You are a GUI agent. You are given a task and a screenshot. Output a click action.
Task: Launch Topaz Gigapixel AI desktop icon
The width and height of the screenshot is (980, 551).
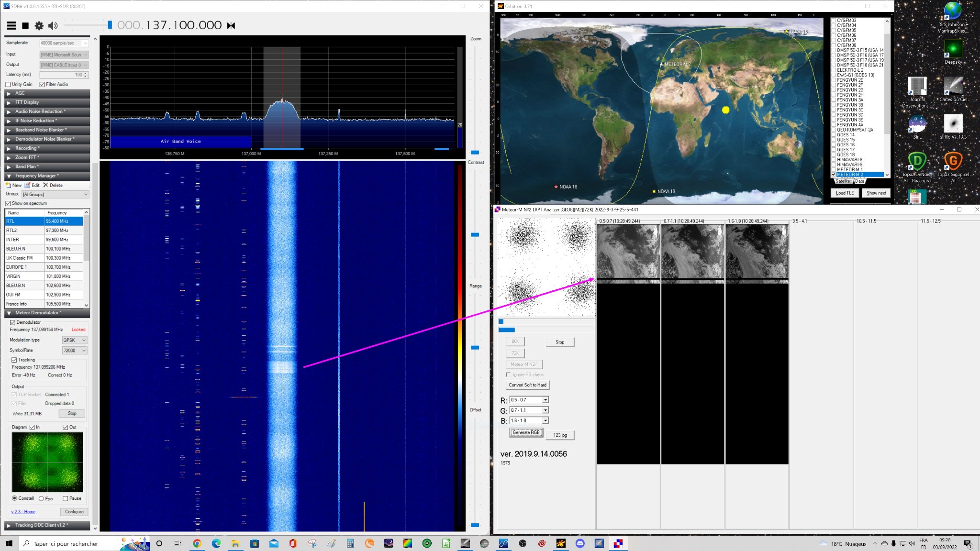tap(953, 167)
